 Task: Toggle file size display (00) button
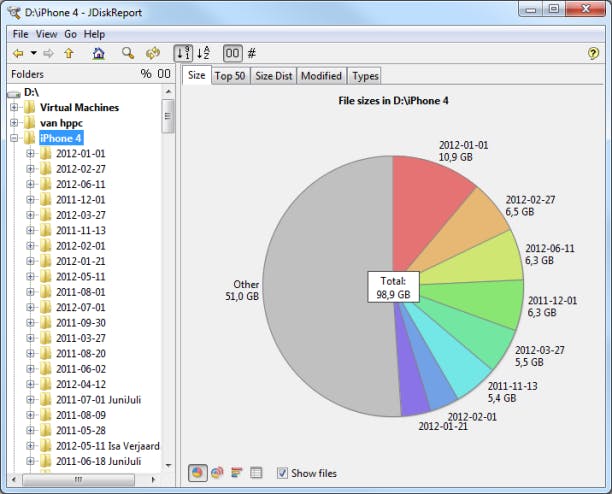tap(233, 53)
